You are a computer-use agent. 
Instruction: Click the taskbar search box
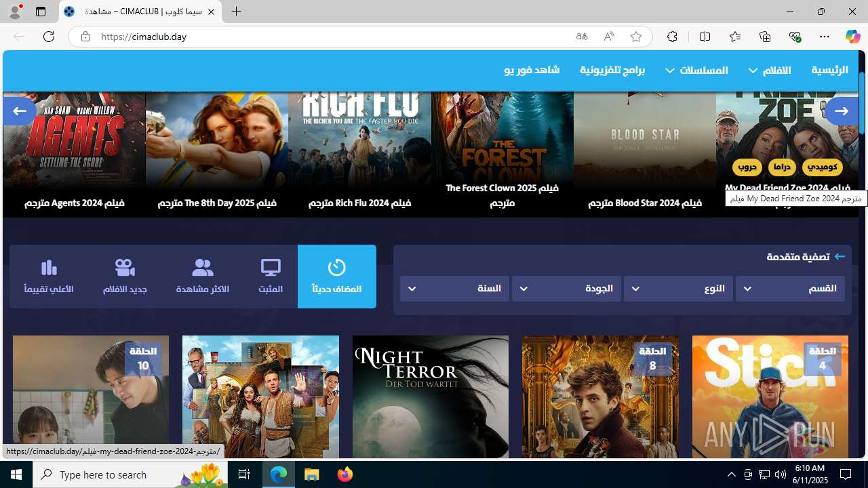130,474
